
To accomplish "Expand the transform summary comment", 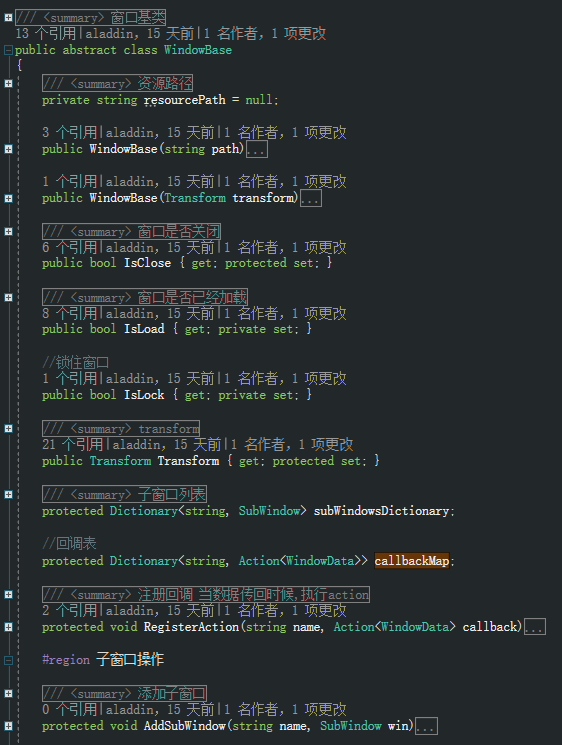I will click(8, 429).
